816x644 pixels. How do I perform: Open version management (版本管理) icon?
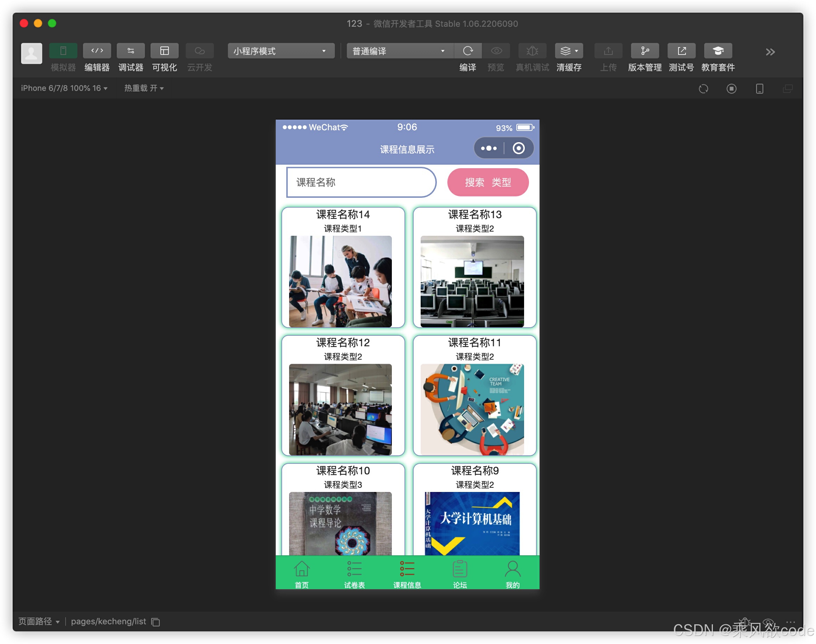coord(644,51)
